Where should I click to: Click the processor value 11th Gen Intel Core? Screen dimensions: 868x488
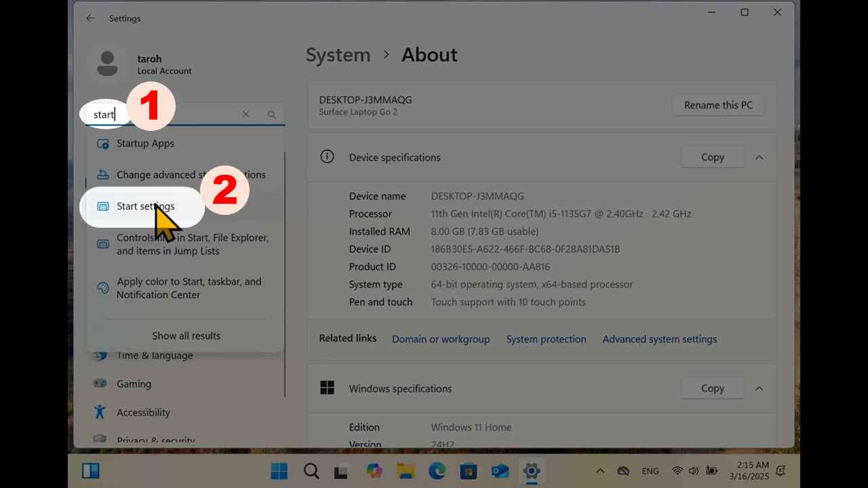(x=561, y=213)
